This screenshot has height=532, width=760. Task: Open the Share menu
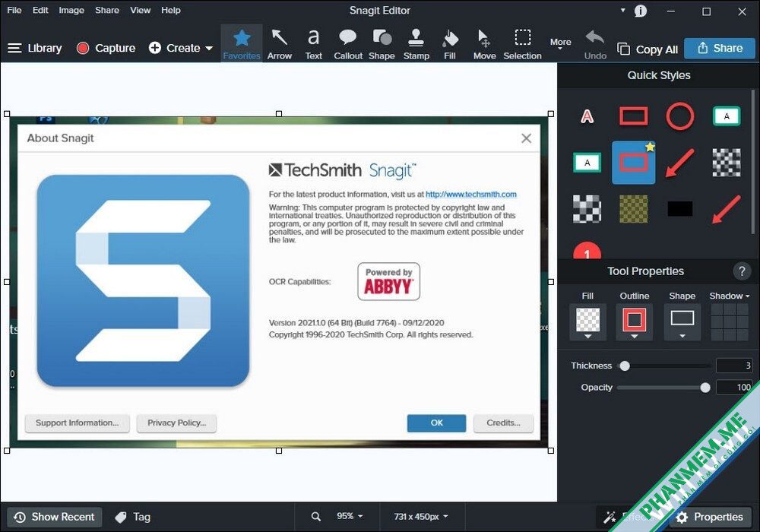(x=107, y=10)
